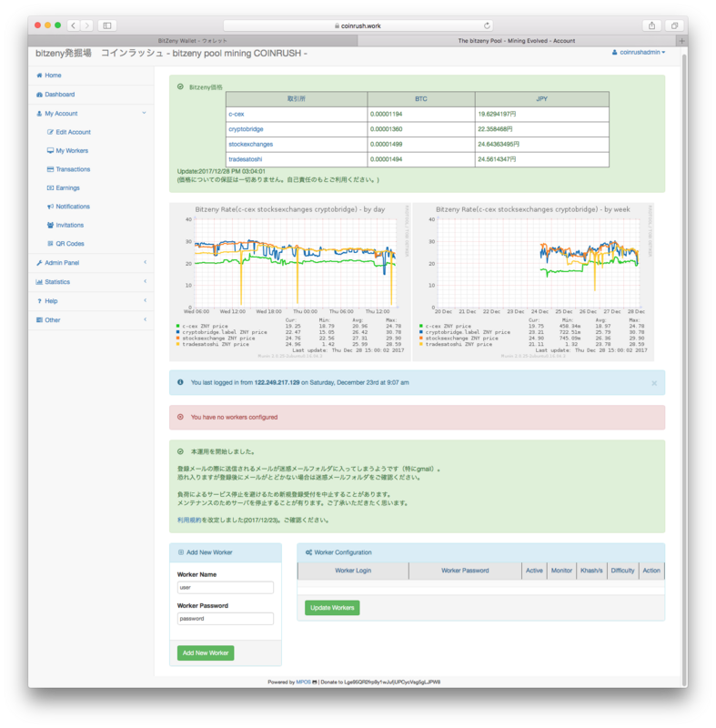Click the 0.00001194 BTC price cell
The height and width of the screenshot is (728, 716).
tap(421, 115)
